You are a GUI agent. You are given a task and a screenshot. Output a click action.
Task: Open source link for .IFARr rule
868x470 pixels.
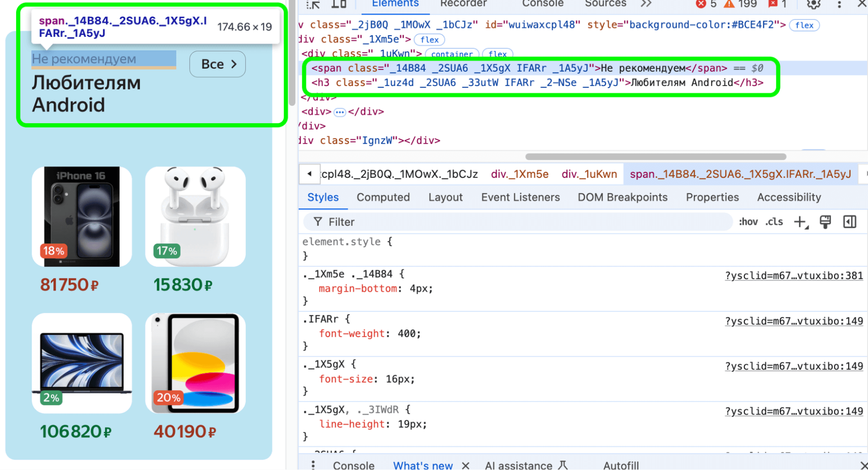tap(794, 322)
